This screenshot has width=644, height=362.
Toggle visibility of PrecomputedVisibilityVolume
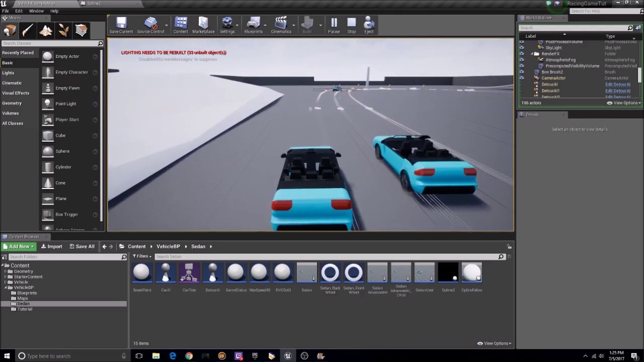[x=521, y=66]
